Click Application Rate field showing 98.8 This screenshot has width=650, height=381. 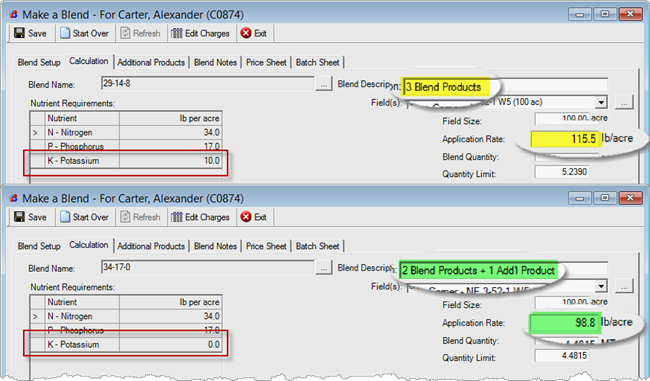(565, 323)
